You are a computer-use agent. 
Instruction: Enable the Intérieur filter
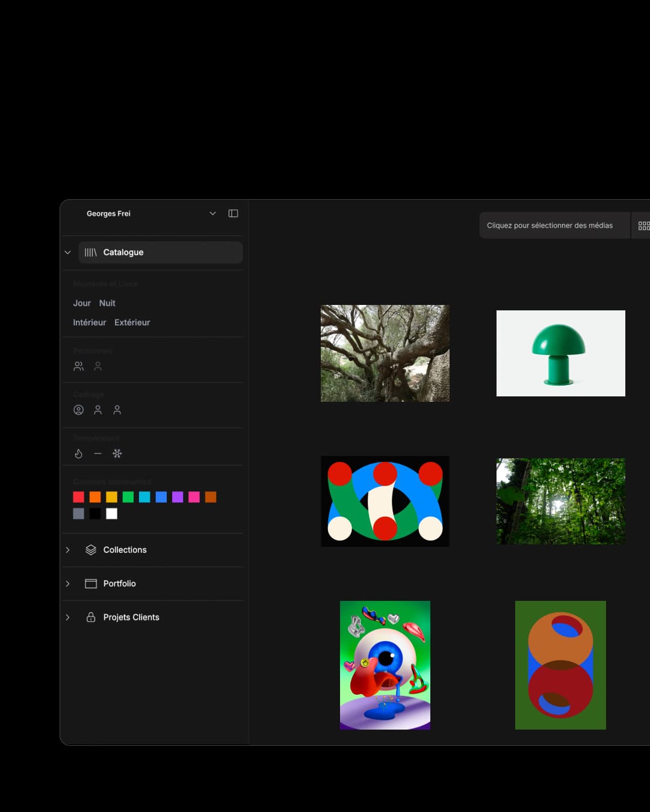click(89, 322)
